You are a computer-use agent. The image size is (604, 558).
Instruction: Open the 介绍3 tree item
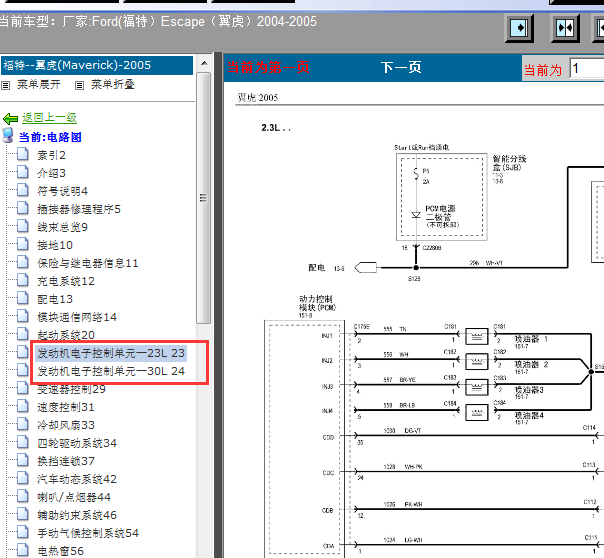[52, 173]
